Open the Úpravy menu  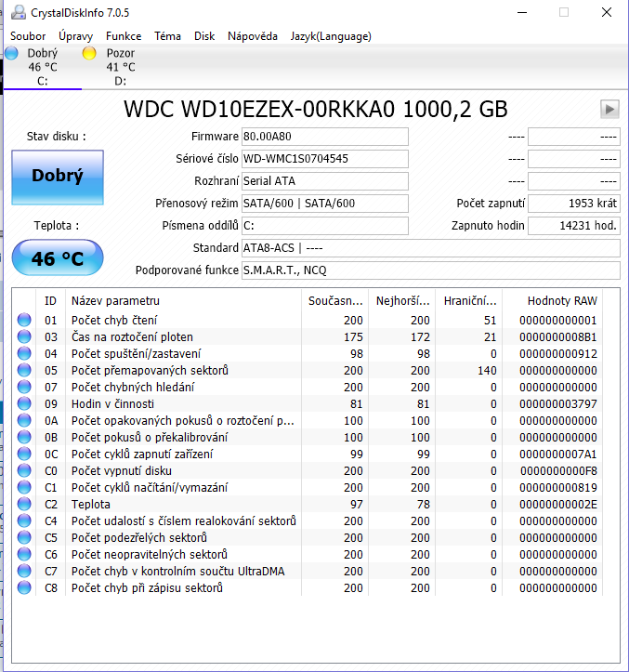click(76, 36)
